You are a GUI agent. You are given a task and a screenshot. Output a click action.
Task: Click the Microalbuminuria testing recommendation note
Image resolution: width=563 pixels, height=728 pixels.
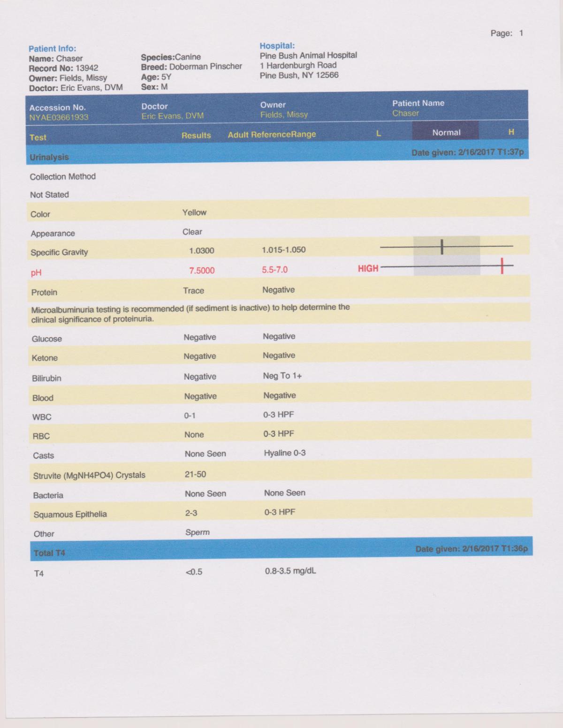point(190,313)
